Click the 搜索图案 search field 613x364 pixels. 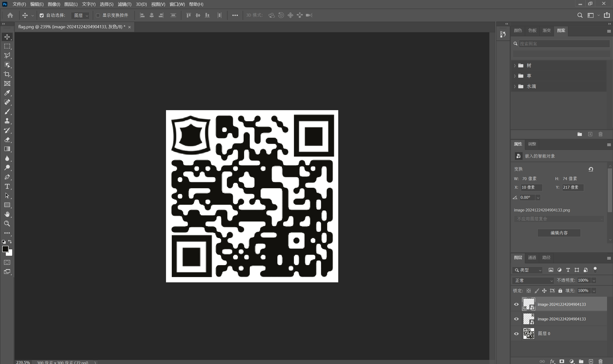click(x=564, y=44)
